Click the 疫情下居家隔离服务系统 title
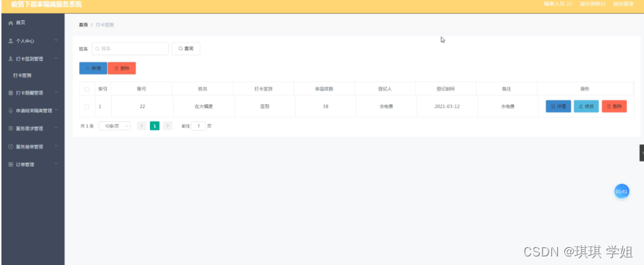644x265 pixels. click(46, 4)
